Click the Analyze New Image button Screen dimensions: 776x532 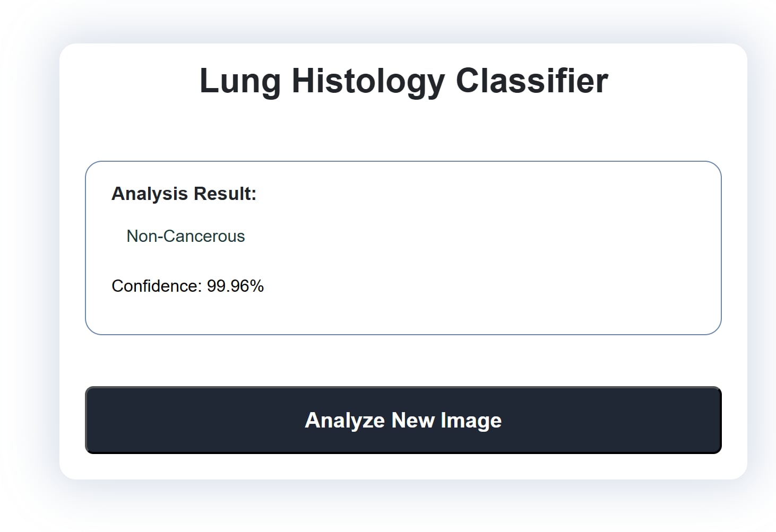click(403, 420)
